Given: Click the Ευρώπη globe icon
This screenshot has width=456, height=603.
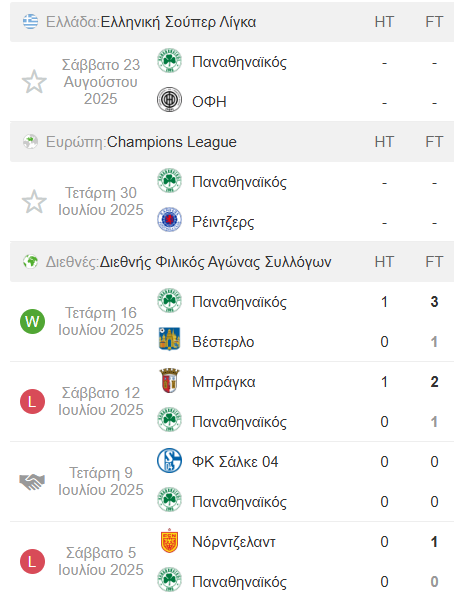Looking at the screenshot, I should coord(30,142).
